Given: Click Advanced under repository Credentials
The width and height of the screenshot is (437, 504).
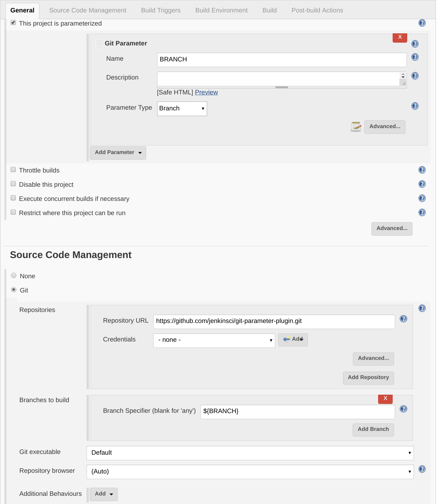Looking at the screenshot, I should point(374,358).
